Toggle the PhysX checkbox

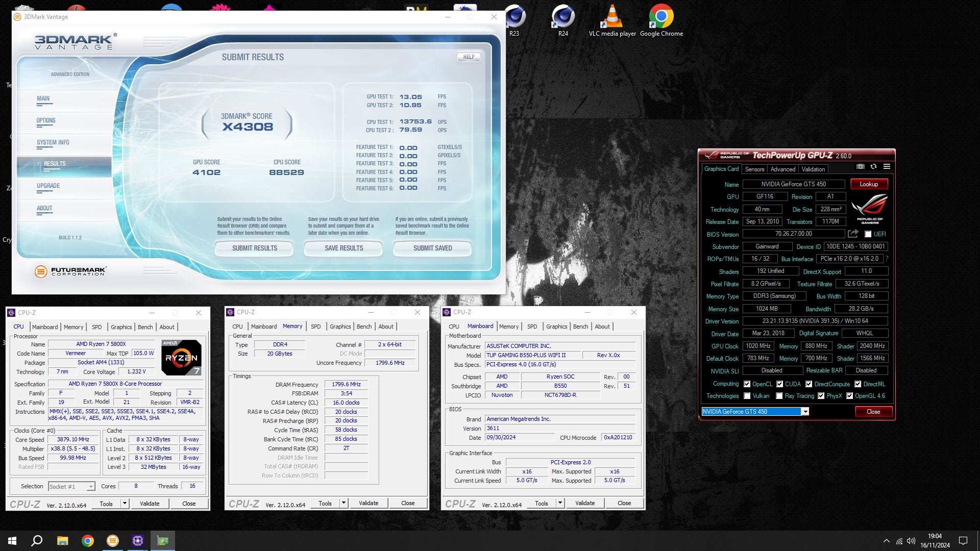[821, 396]
